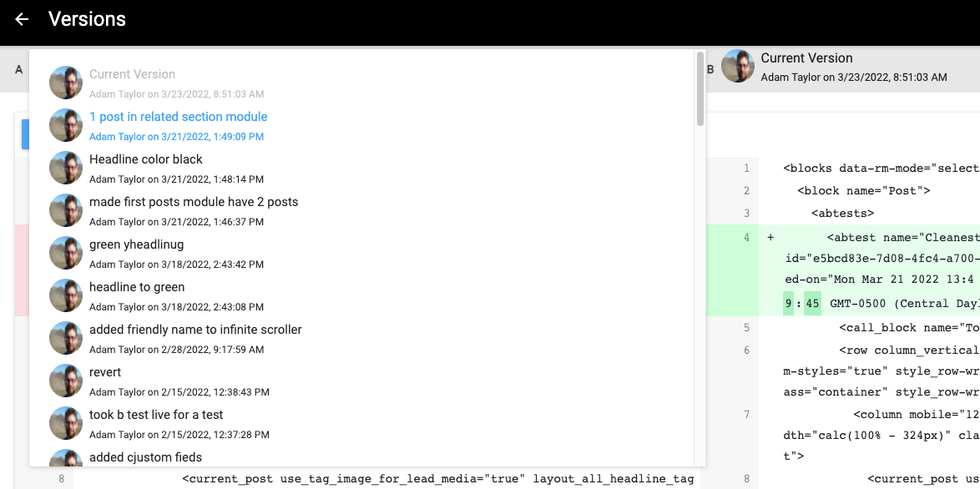Click line number 7 in diff gutter

[x=746, y=414]
